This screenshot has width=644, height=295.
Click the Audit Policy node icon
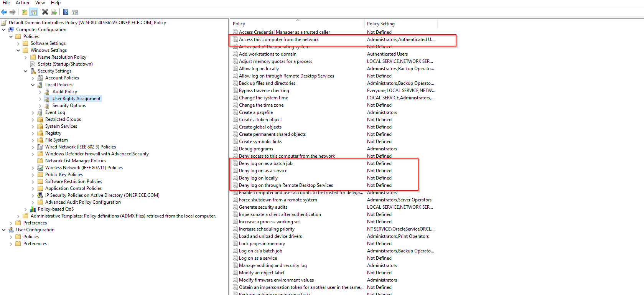[47, 92]
